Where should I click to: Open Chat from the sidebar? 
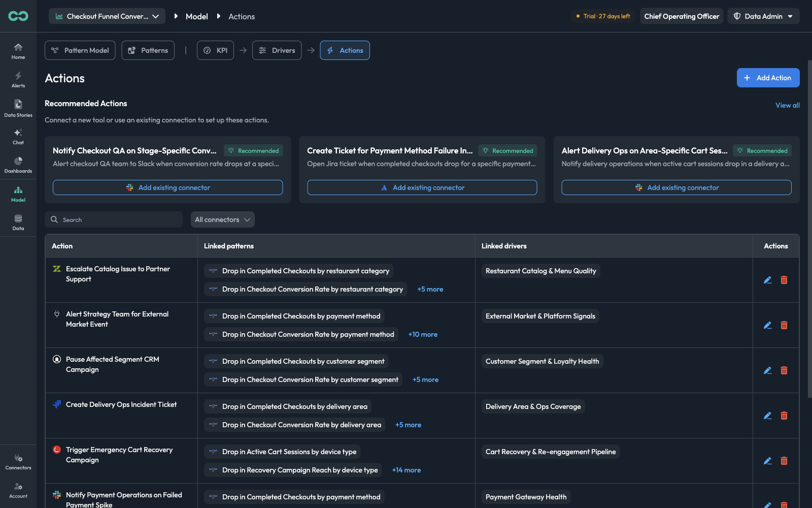pyautogui.click(x=18, y=137)
